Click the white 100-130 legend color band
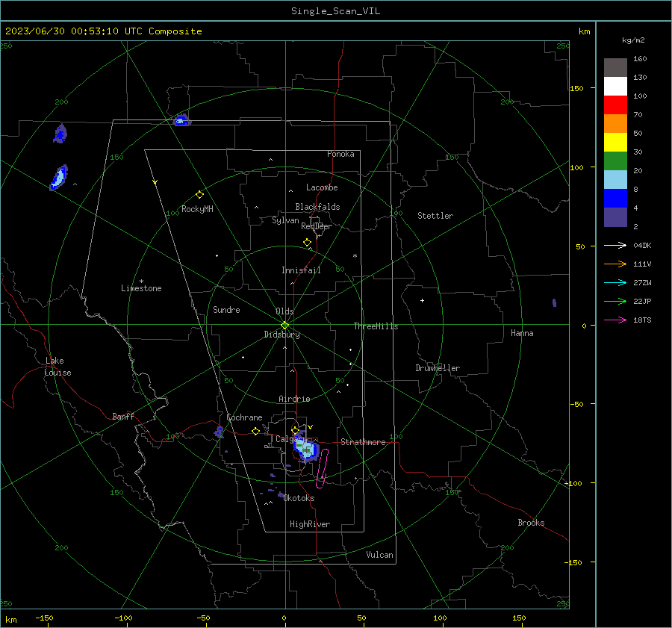672x628 pixels. (615, 86)
